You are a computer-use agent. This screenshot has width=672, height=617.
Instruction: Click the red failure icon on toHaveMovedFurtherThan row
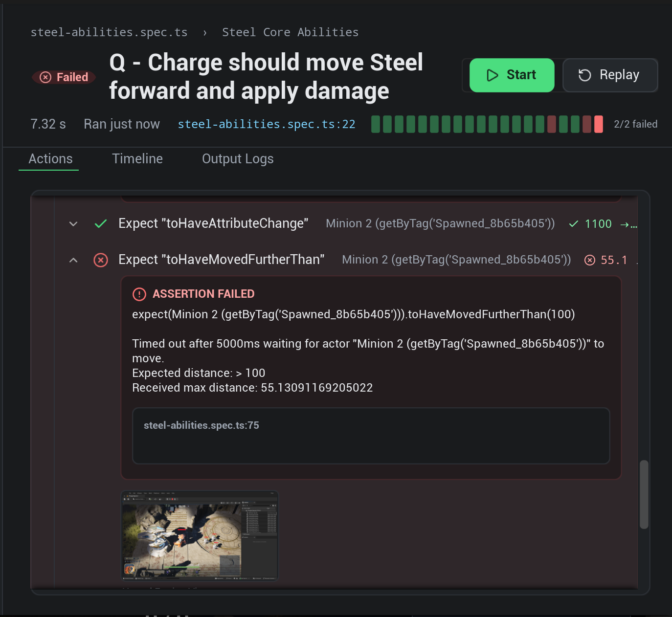[x=101, y=260]
